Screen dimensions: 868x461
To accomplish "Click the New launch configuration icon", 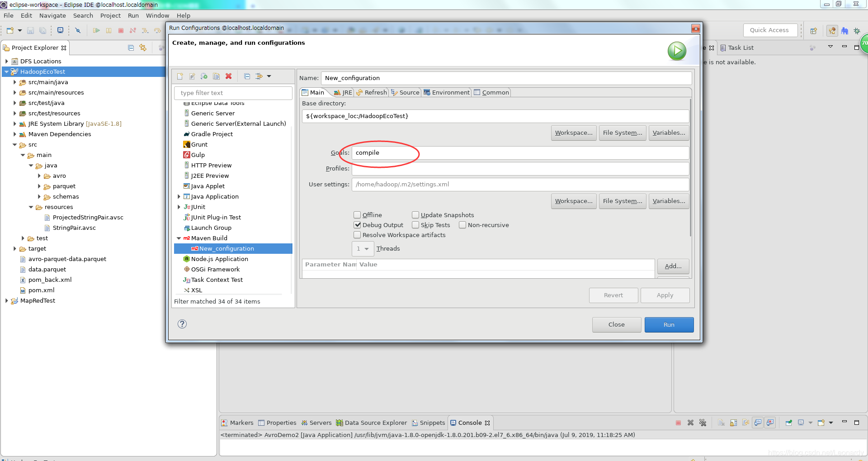I will (180, 76).
